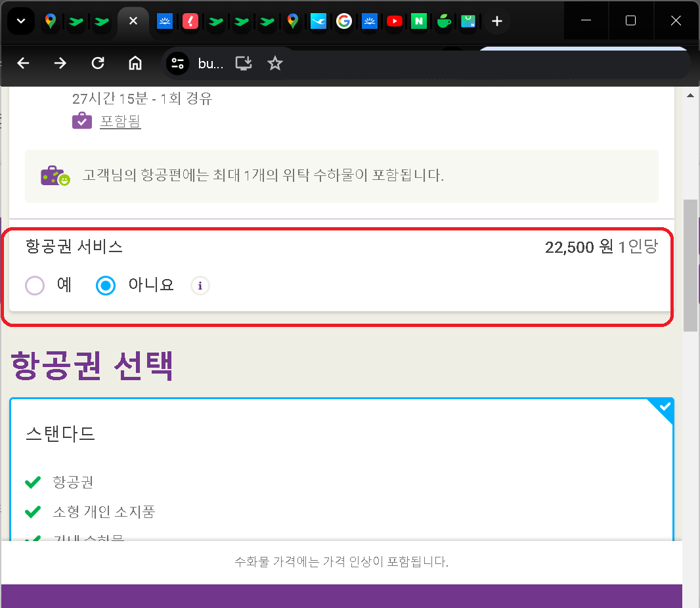The height and width of the screenshot is (608, 700).
Task: Click the 27시간 15분 - 1회 경유 text
Action: pos(142,98)
